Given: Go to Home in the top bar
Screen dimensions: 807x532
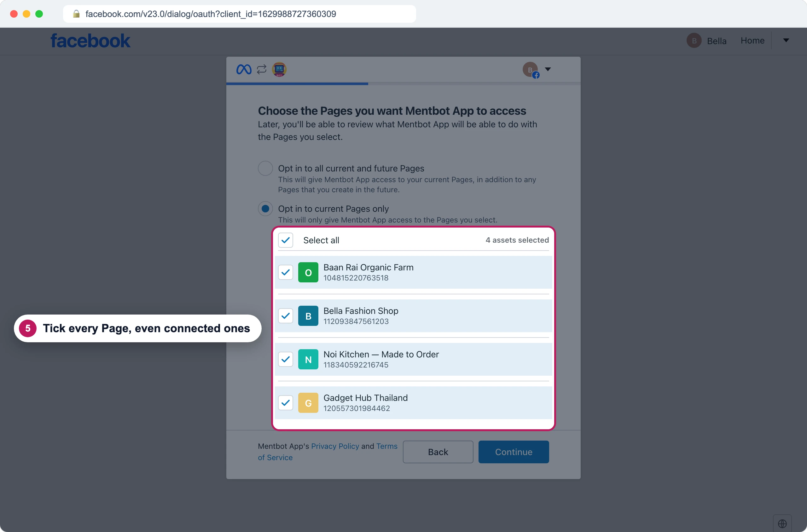Looking at the screenshot, I should [752, 41].
